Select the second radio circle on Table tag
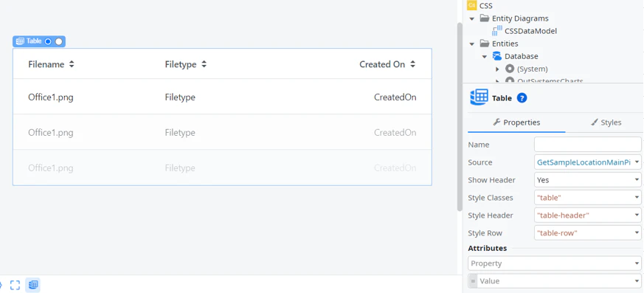Image resolution: width=644 pixels, height=293 pixels. coord(59,41)
